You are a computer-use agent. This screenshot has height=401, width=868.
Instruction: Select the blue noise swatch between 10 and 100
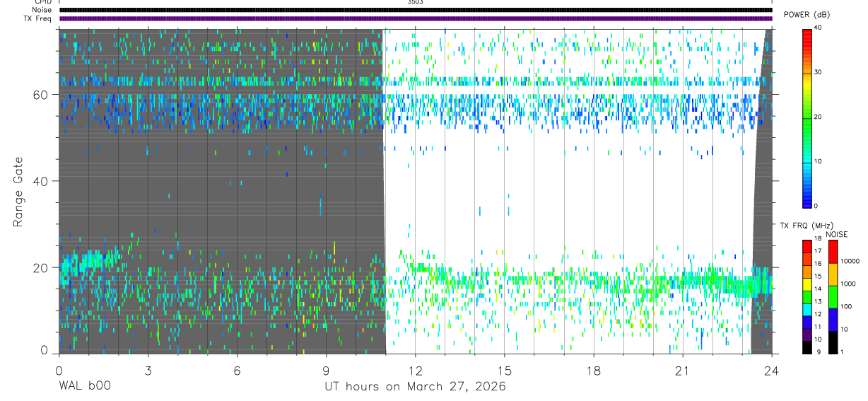(833, 320)
